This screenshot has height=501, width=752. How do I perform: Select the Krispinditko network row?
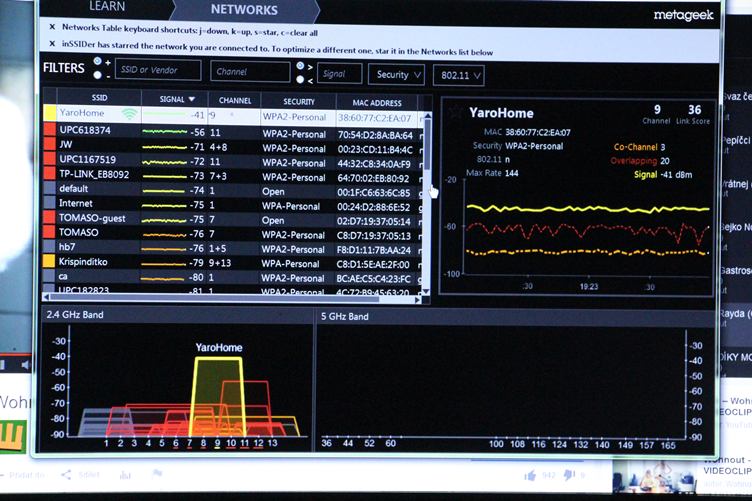pos(234,263)
